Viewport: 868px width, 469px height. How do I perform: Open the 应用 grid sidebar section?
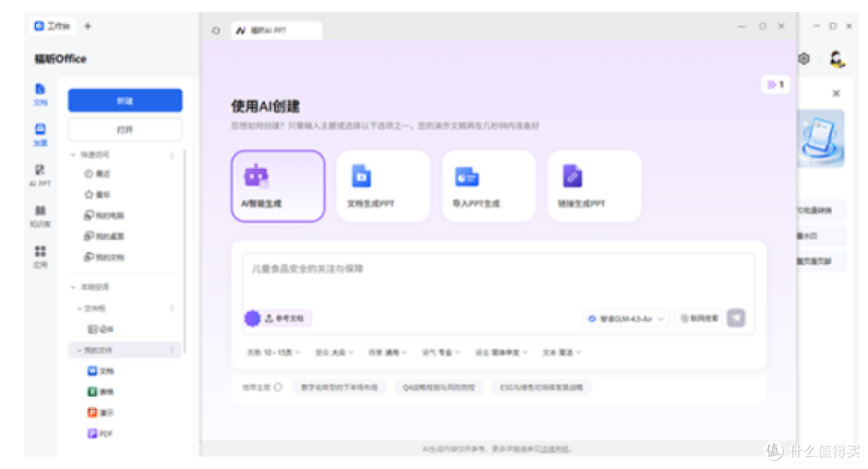tap(40, 256)
